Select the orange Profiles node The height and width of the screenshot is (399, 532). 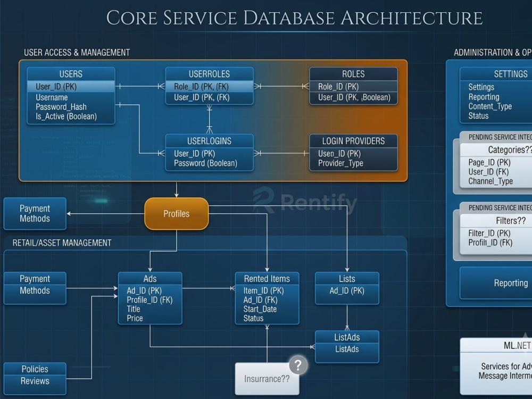[x=177, y=214]
